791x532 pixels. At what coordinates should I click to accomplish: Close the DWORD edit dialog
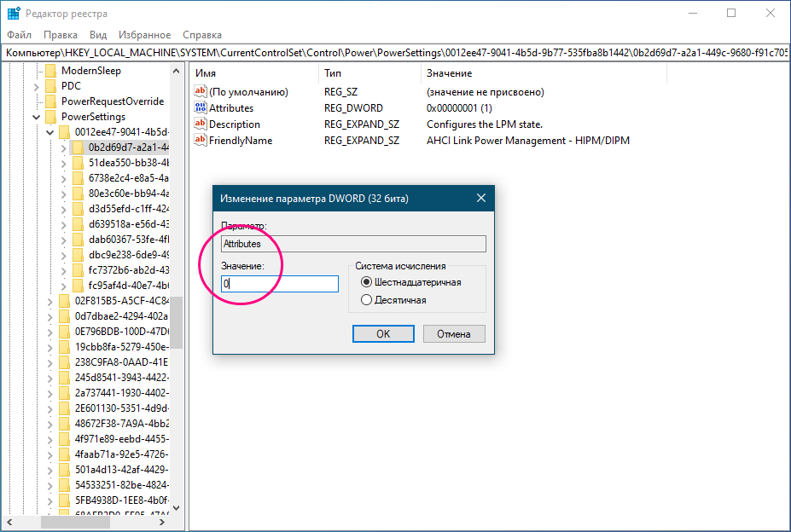[x=480, y=199]
